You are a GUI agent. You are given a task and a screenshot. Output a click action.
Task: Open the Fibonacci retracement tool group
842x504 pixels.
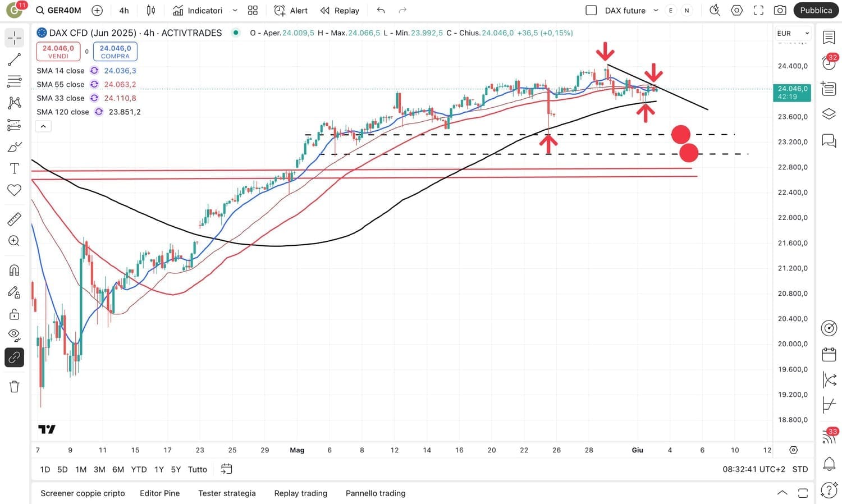[x=14, y=81]
